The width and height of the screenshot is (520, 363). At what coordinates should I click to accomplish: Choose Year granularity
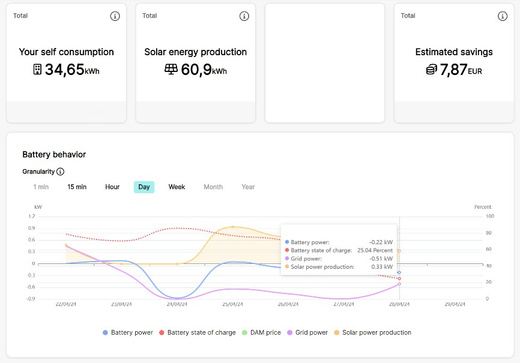point(248,187)
